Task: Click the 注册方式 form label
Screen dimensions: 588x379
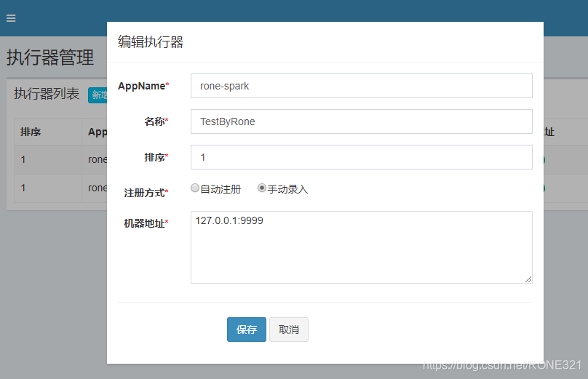Action: click(146, 193)
